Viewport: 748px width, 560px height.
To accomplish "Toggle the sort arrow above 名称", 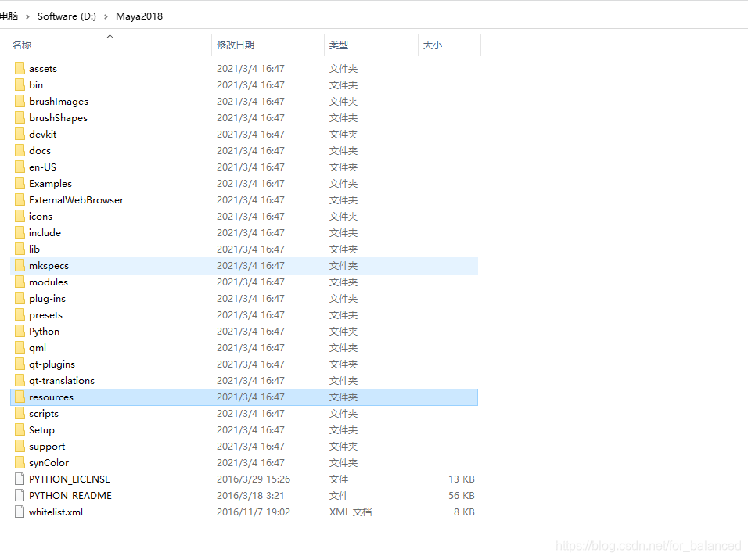I will point(110,36).
